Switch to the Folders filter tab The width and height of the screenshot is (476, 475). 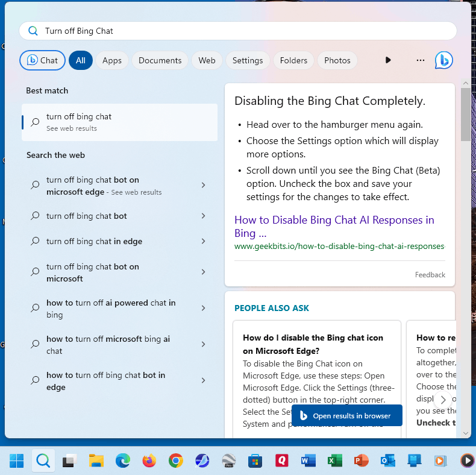point(293,60)
